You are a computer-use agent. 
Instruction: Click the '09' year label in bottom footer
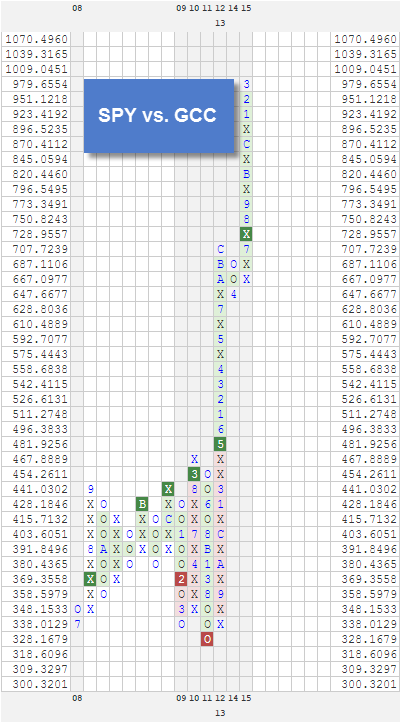coord(181,699)
